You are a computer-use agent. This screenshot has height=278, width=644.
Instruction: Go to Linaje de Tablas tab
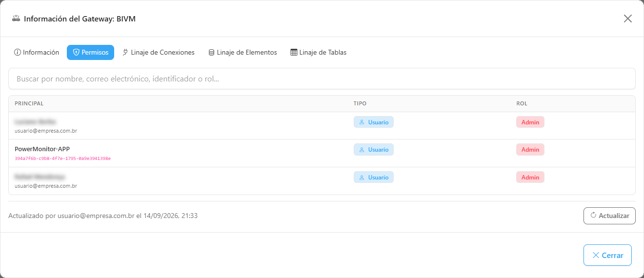(x=318, y=52)
